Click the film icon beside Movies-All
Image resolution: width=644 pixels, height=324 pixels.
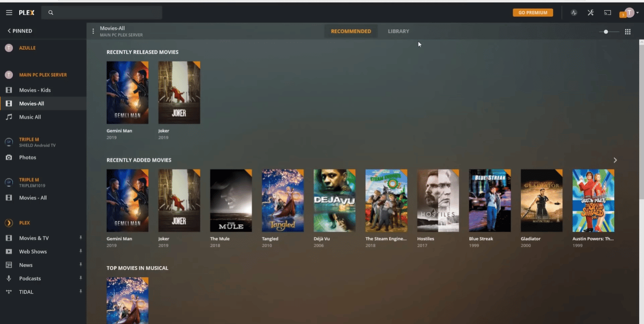9,103
